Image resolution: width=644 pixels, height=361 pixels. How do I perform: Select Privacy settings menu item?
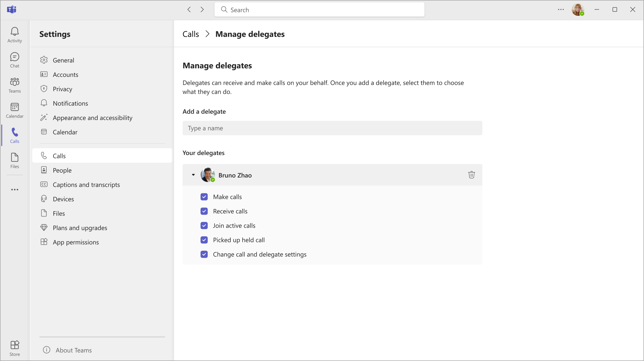pyautogui.click(x=62, y=89)
